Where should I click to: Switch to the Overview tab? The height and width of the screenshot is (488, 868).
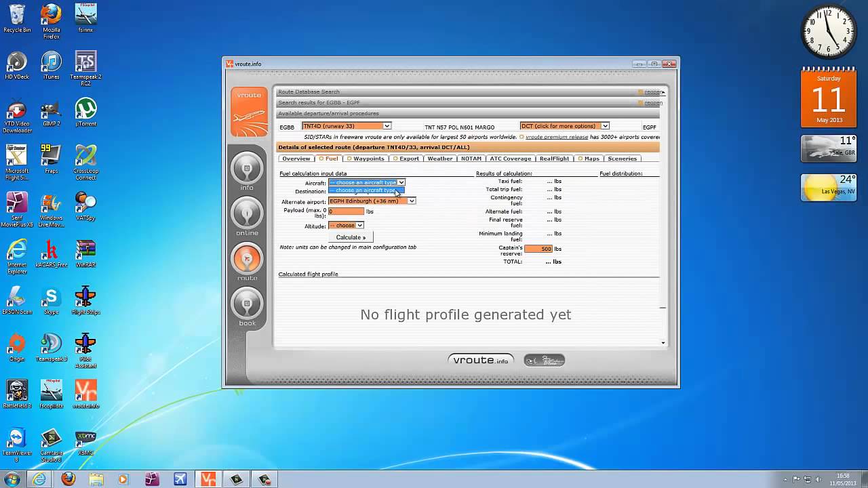(296, 159)
